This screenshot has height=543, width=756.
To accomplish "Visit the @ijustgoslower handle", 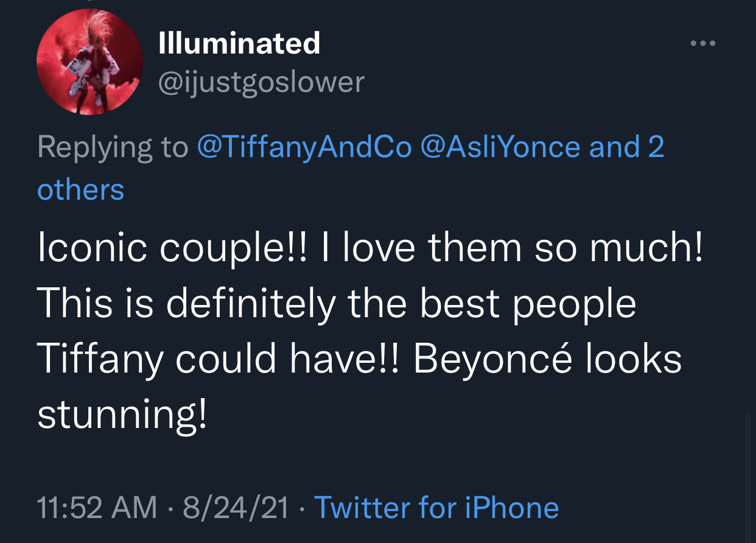I will pos(261,83).
